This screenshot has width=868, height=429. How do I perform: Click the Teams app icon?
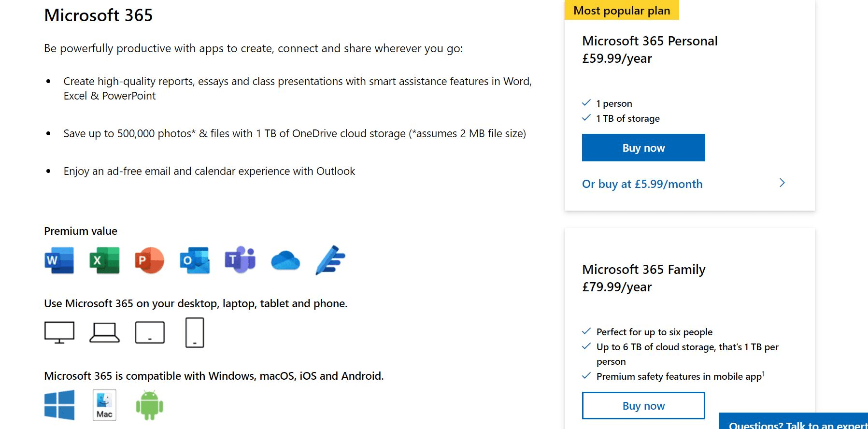point(240,260)
